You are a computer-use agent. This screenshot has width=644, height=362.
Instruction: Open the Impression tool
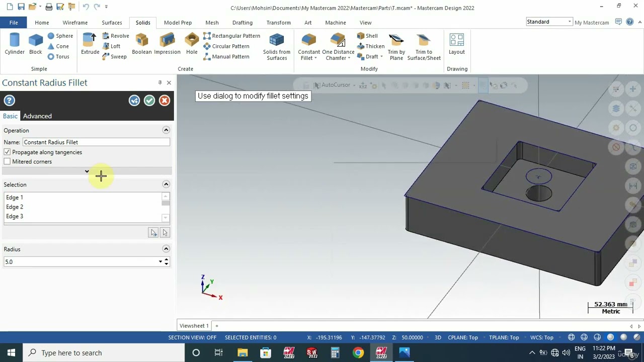click(x=167, y=44)
